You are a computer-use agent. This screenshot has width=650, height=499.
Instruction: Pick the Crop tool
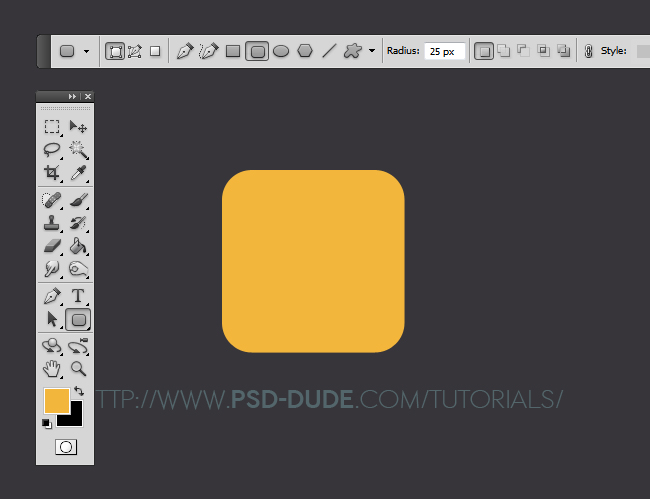coord(52,174)
